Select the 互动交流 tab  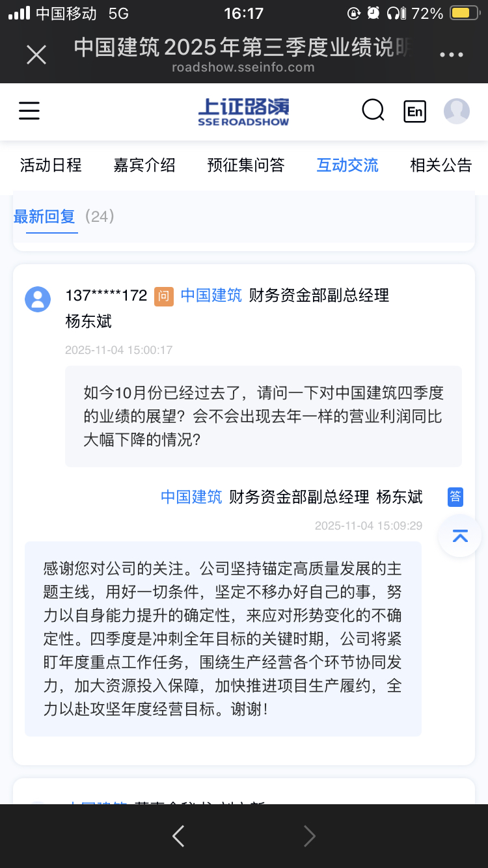coord(347,165)
